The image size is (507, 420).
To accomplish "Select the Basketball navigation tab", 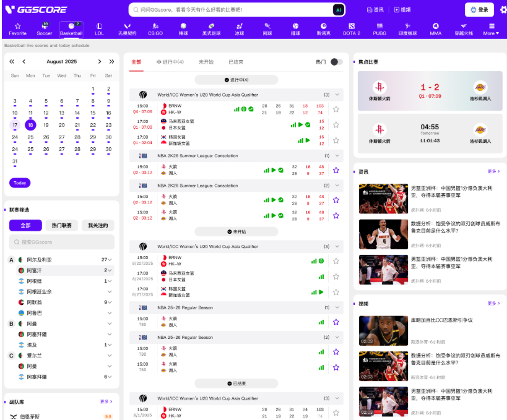I will point(71,30).
